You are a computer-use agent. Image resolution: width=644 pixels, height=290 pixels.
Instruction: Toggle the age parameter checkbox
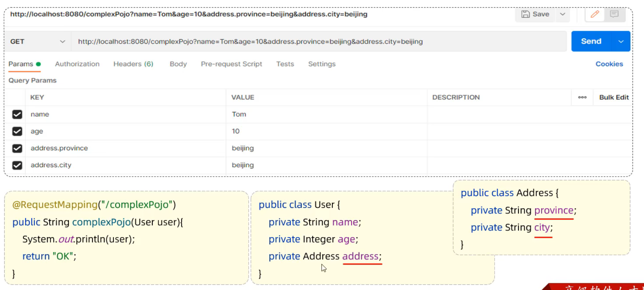(x=17, y=131)
